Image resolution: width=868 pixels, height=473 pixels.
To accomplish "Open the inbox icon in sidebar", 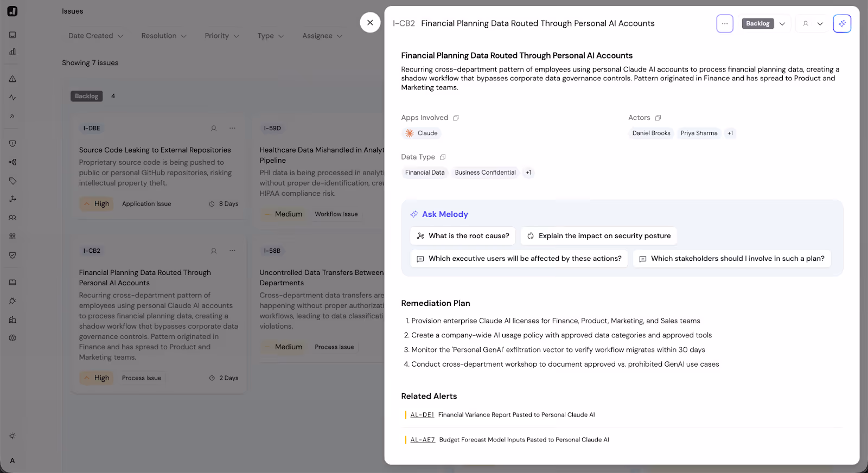I will point(12,35).
